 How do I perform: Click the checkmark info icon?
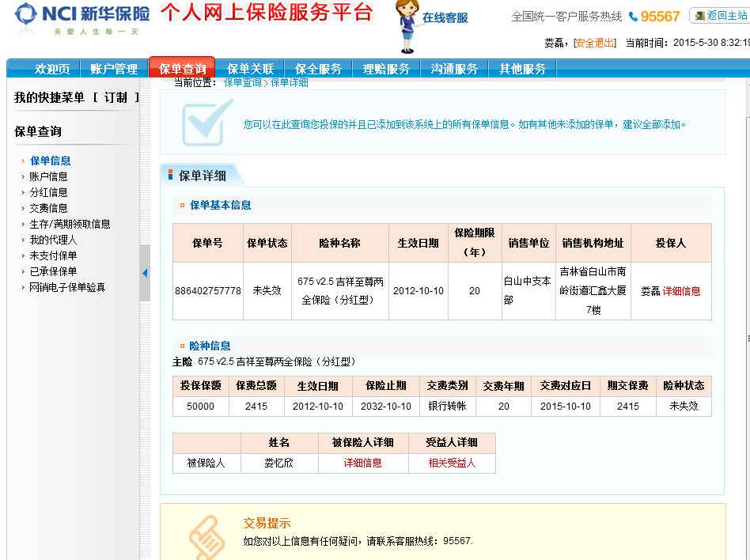pos(207,122)
